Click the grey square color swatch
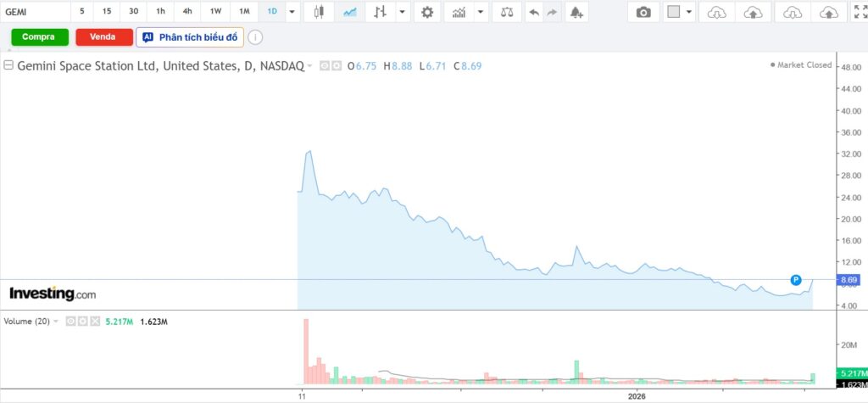 pos(673,12)
